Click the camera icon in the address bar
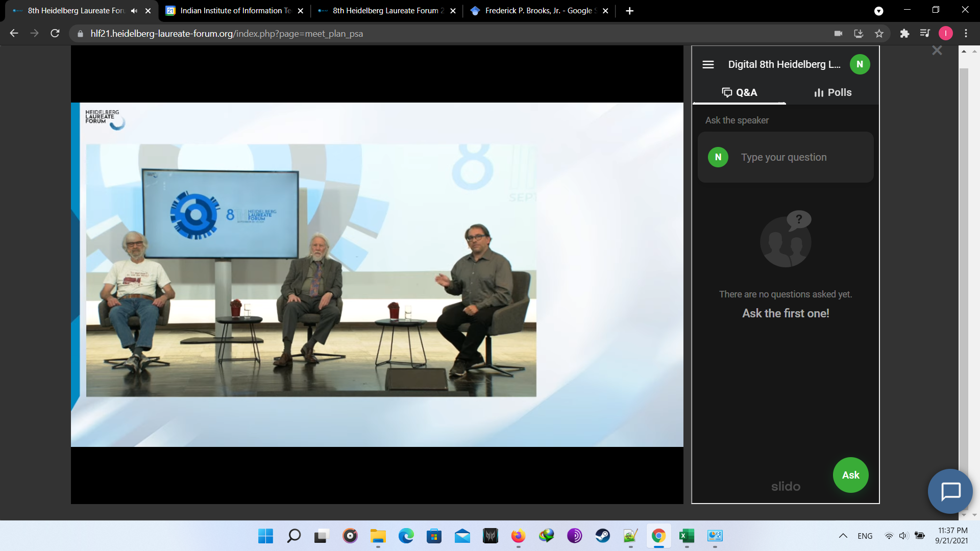 pos(838,34)
